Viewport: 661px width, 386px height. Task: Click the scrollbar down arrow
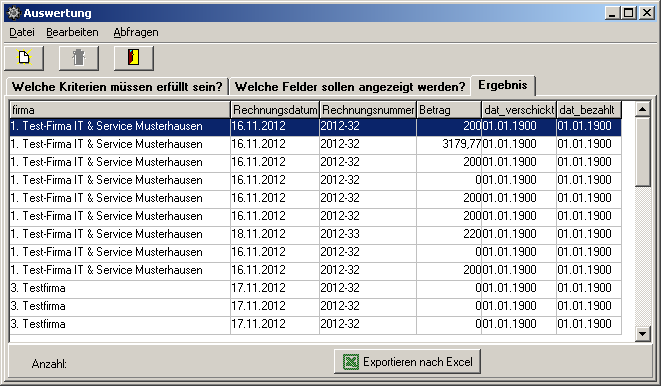642,334
